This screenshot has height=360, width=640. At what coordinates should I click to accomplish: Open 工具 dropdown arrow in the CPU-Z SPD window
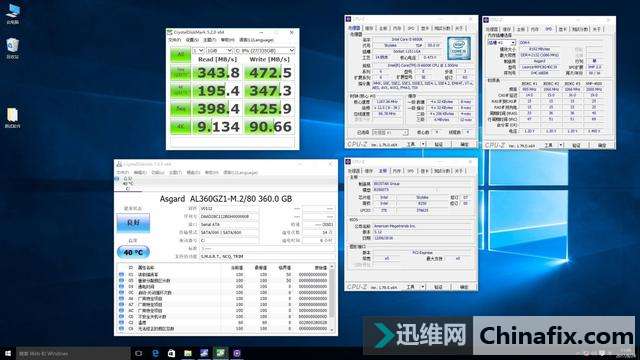561,145
